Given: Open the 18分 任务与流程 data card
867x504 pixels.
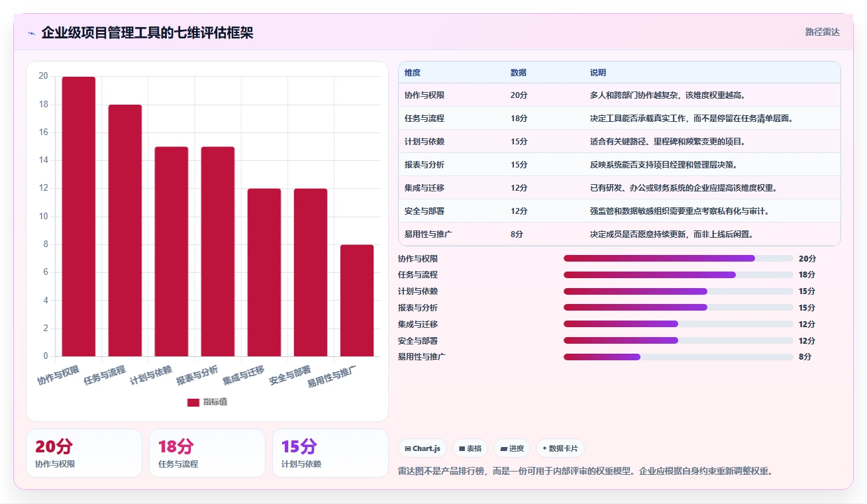Looking at the screenshot, I should pyautogui.click(x=207, y=453).
